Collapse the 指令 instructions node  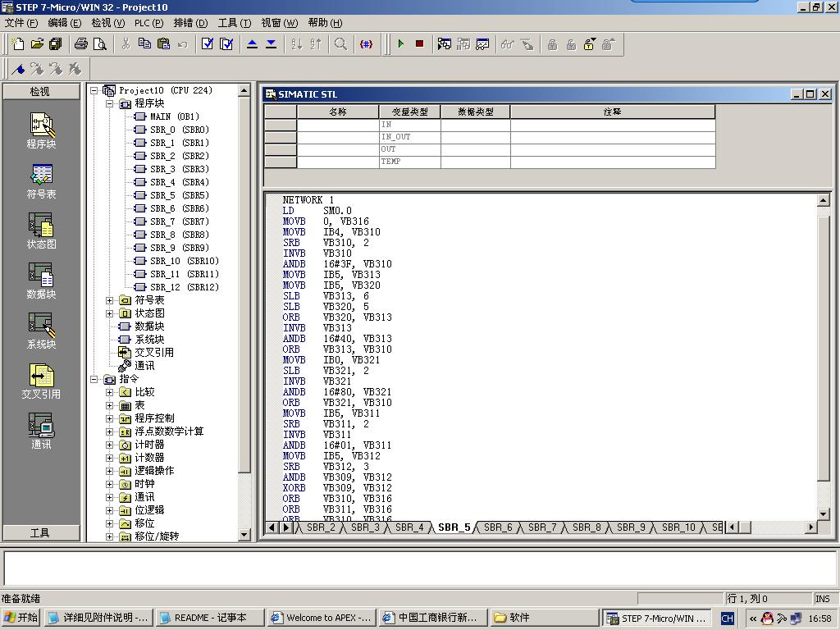(x=94, y=379)
